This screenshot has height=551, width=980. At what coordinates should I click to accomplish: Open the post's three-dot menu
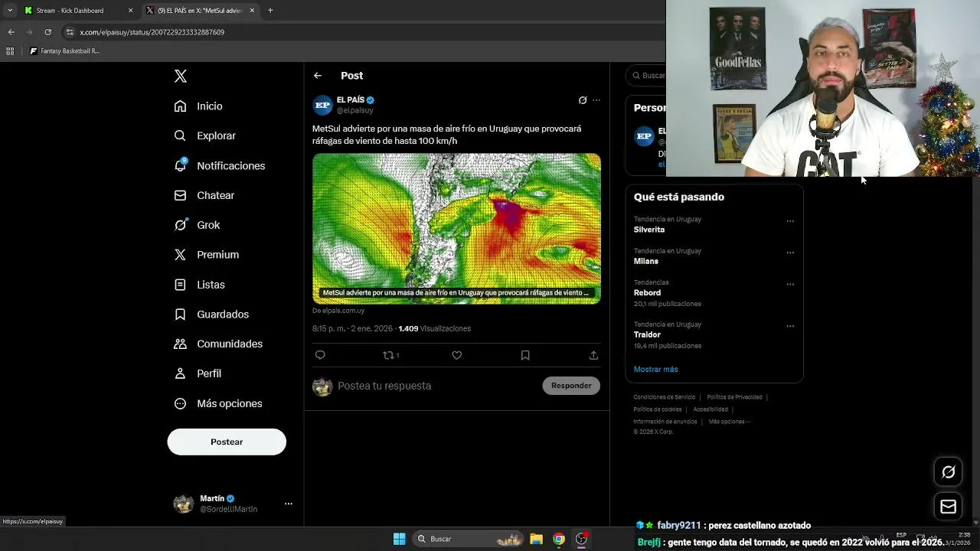click(596, 100)
